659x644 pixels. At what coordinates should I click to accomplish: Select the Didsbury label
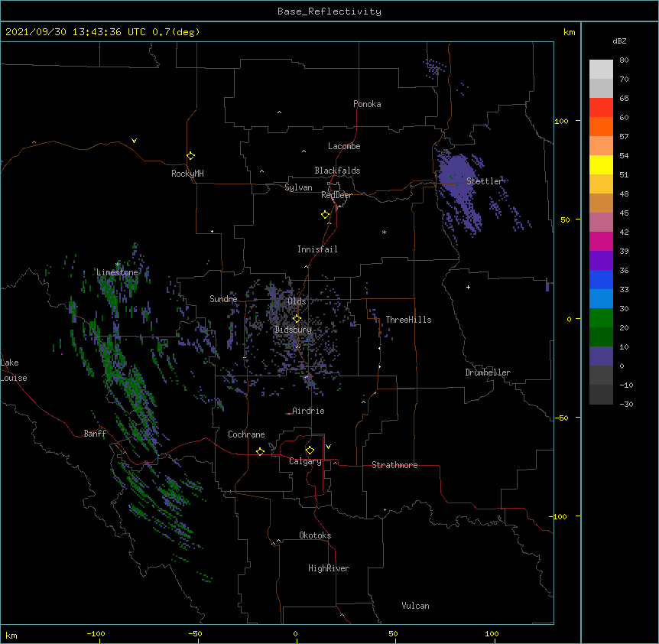[294, 330]
